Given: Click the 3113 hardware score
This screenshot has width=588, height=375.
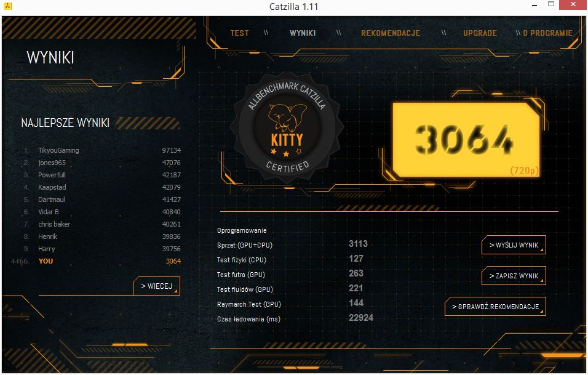Looking at the screenshot, I should [358, 244].
